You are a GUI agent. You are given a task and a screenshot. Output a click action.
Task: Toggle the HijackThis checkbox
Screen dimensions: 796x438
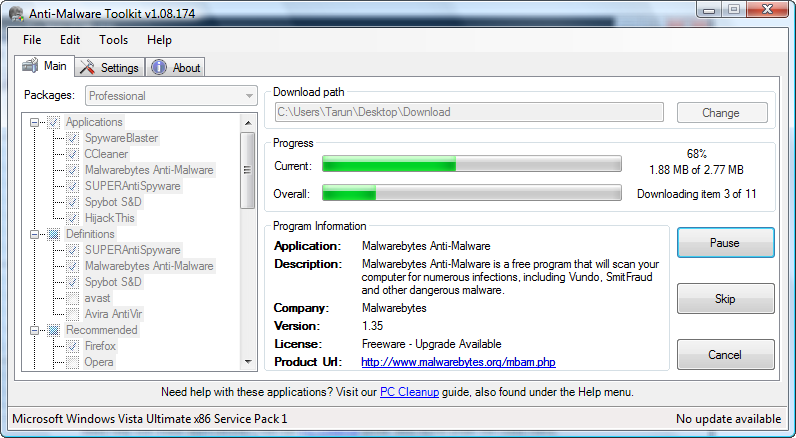73,218
